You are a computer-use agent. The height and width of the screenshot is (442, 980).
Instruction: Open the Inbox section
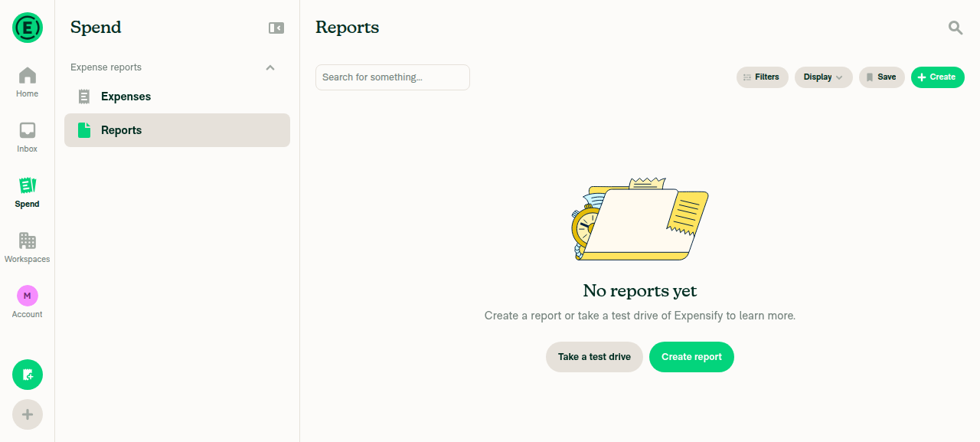tap(28, 138)
